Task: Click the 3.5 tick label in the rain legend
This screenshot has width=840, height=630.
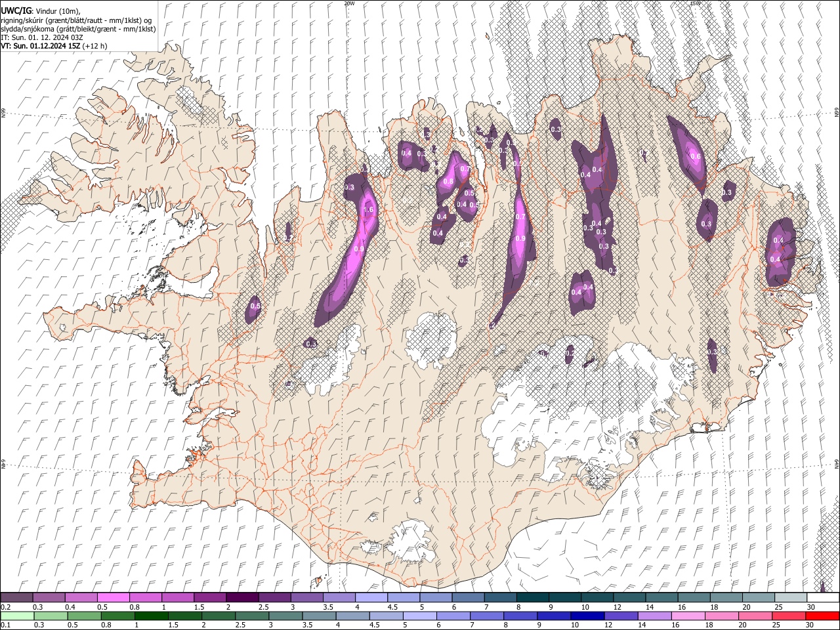Action: point(307,625)
